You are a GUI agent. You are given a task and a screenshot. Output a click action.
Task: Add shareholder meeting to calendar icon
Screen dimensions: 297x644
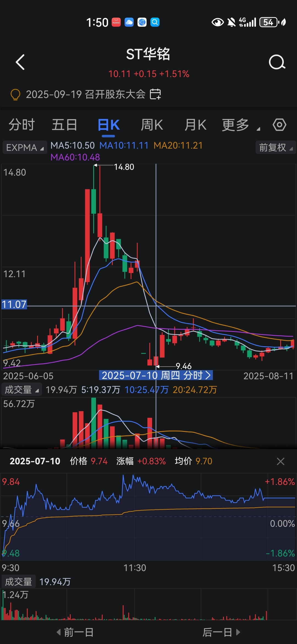[155, 94]
